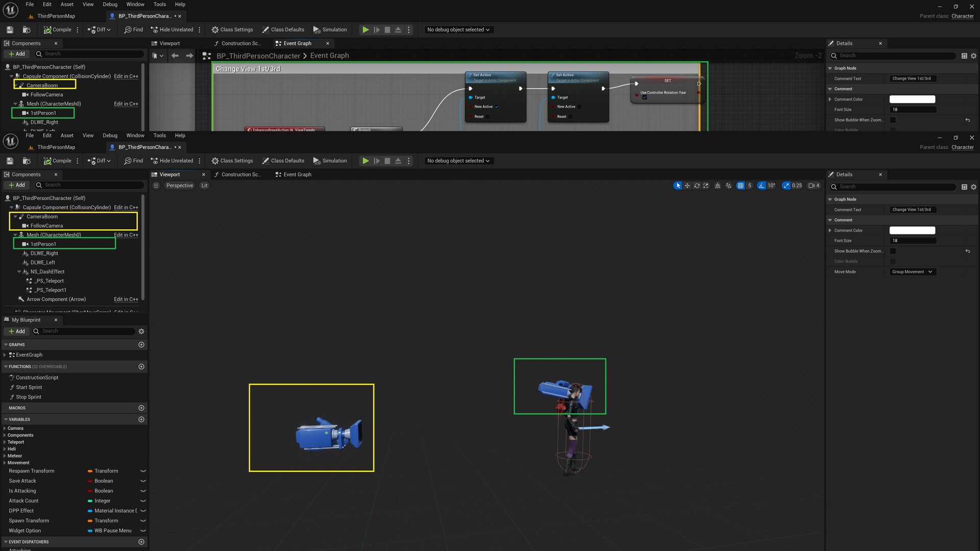Change Move Mode from Group Movement

[x=912, y=271]
